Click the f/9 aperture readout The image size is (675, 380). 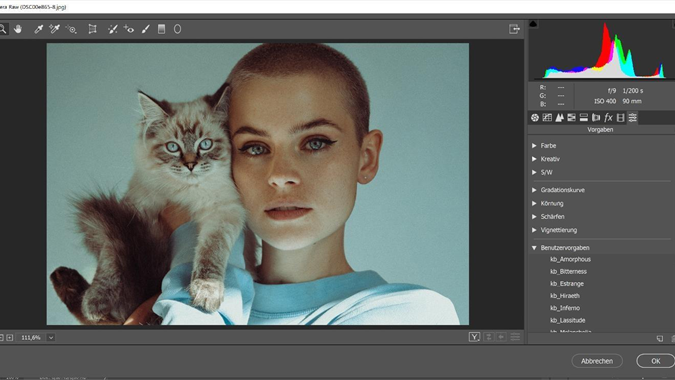tap(612, 91)
